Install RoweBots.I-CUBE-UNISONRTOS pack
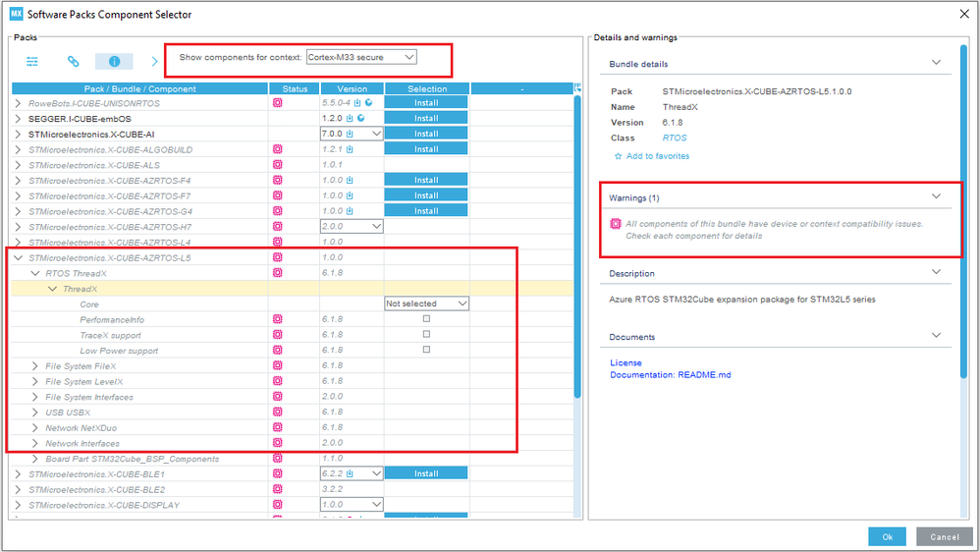 point(426,102)
